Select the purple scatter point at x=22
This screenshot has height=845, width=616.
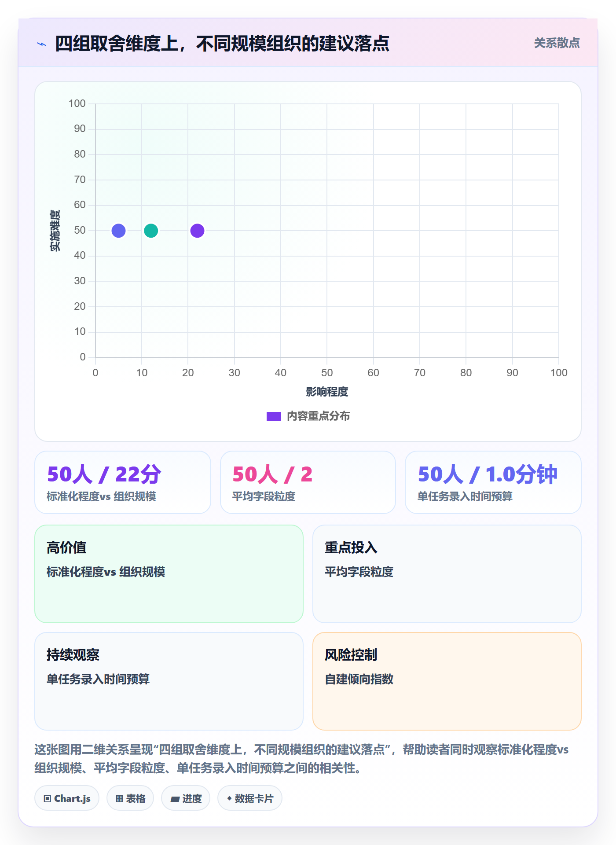point(197,231)
